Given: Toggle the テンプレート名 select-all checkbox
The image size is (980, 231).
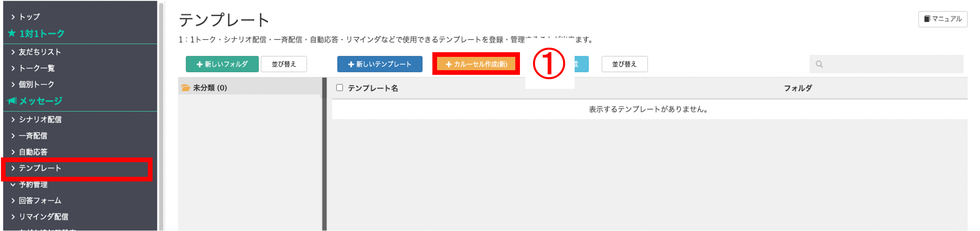Looking at the screenshot, I should [x=340, y=88].
